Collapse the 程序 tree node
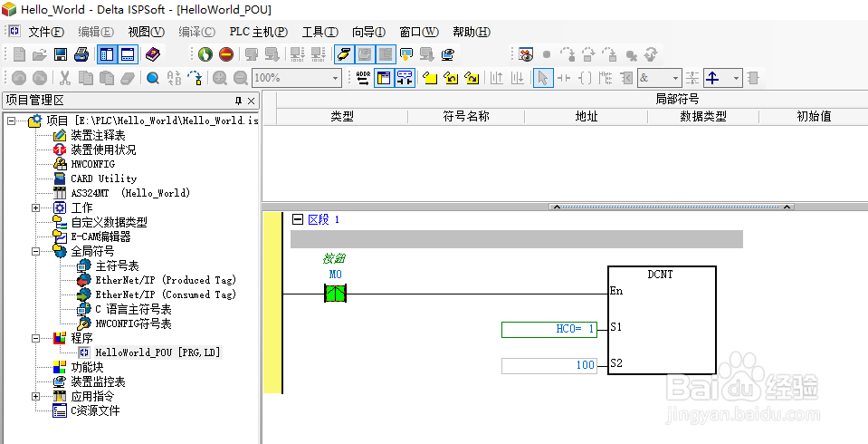The width and height of the screenshot is (868, 444). coord(36,338)
